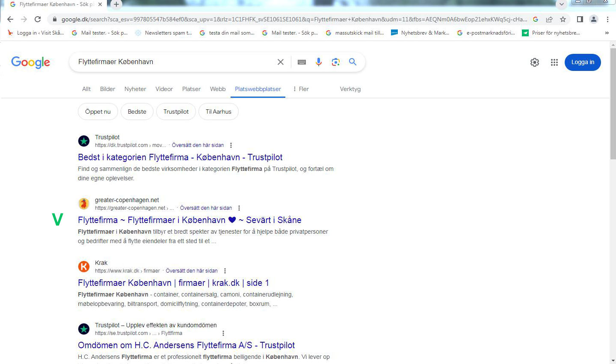Viewport: 616px width, 364px height.
Task: Share this page icon in address bar
Action: coord(549,19)
